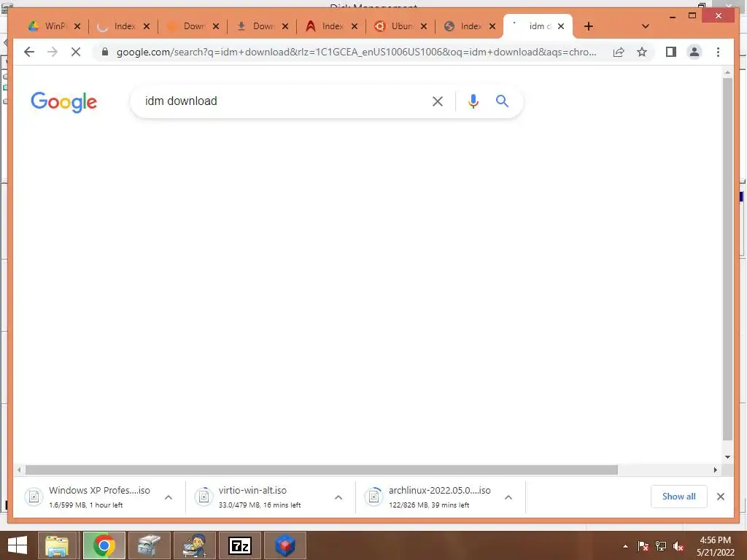Click scroll left arrow of horizontal scrollbar
747x560 pixels.
click(x=18, y=470)
